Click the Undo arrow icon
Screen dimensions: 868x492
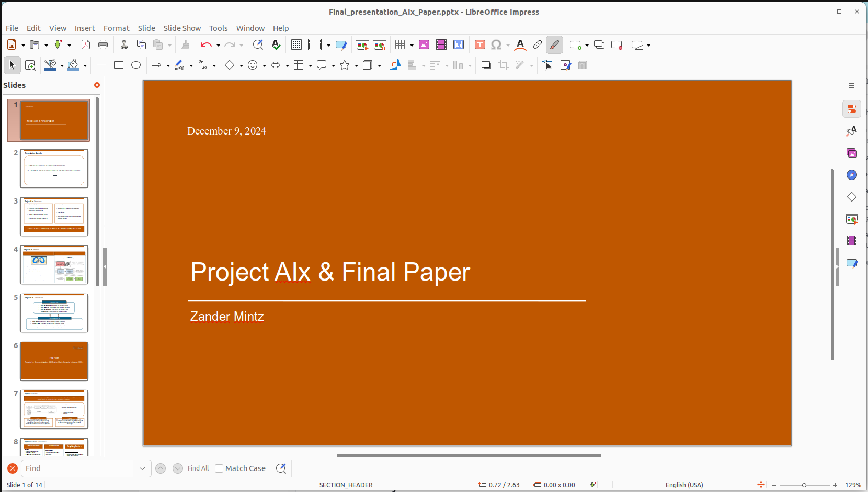coord(206,45)
